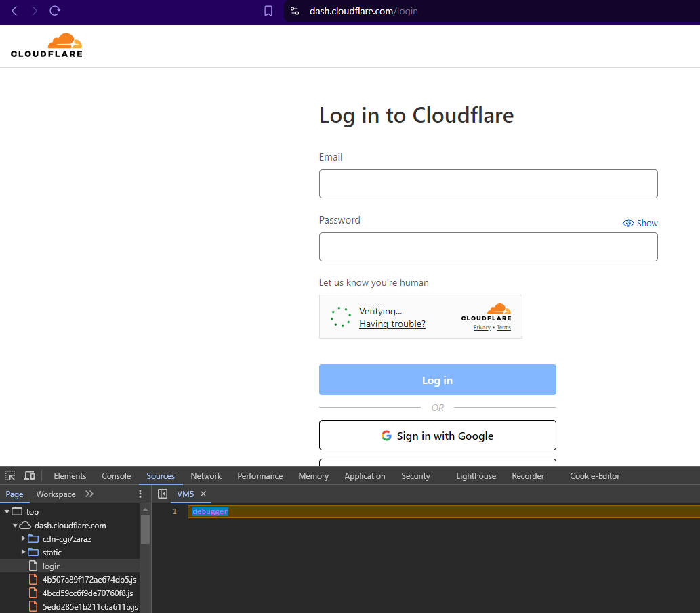Click the browser reload icon
Screen dimensions: 700x613
(55, 11)
